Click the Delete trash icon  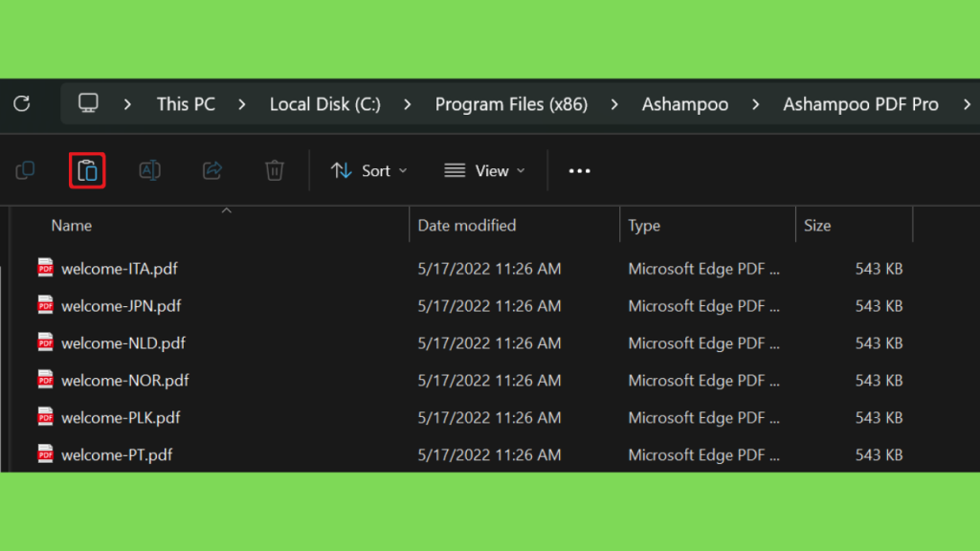(275, 170)
